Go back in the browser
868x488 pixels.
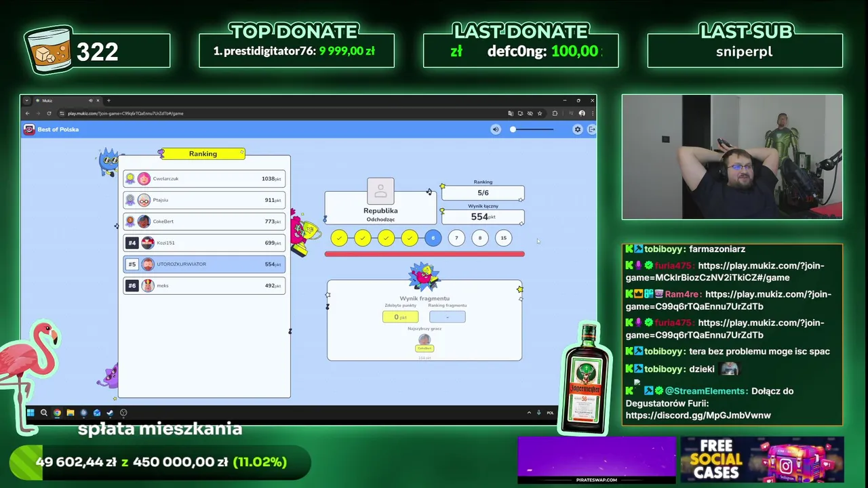(27, 113)
